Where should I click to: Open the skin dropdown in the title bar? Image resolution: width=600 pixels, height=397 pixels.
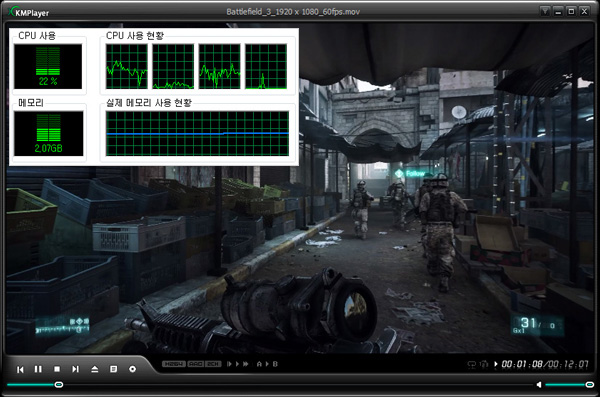click(545, 11)
